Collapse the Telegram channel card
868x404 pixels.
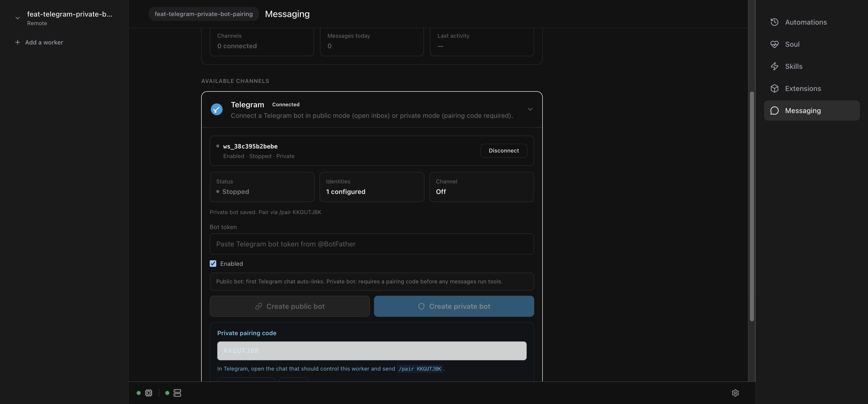(530, 109)
